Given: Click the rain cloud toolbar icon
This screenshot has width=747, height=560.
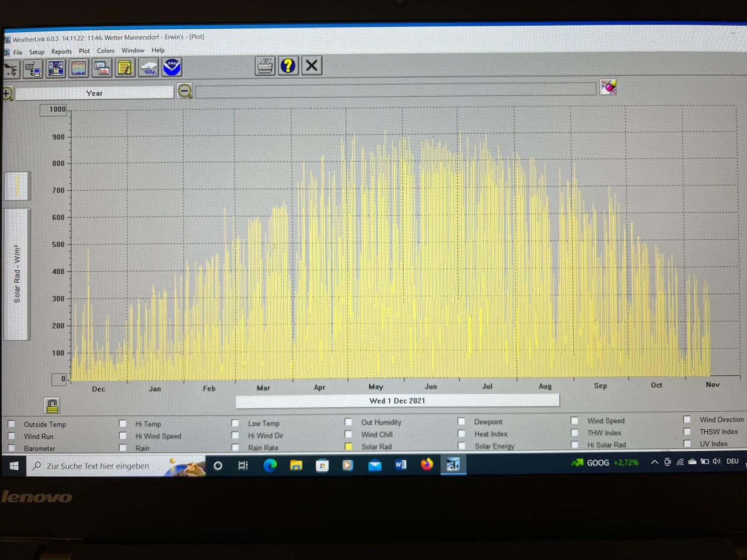Looking at the screenshot, I should [149, 68].
